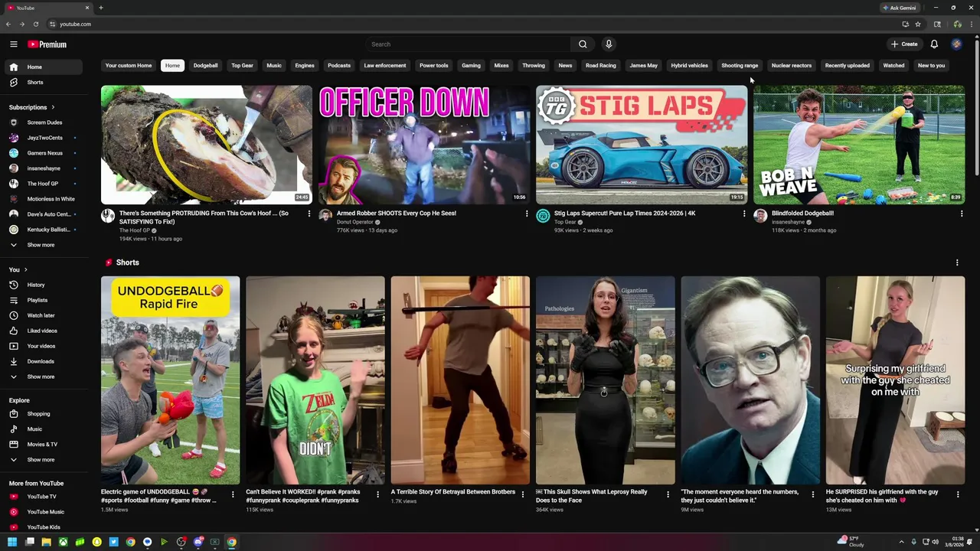Image resolution: width=980 pixels, height=551 pixels.
Task: Open the notifications bell
Action: [934, 44]
